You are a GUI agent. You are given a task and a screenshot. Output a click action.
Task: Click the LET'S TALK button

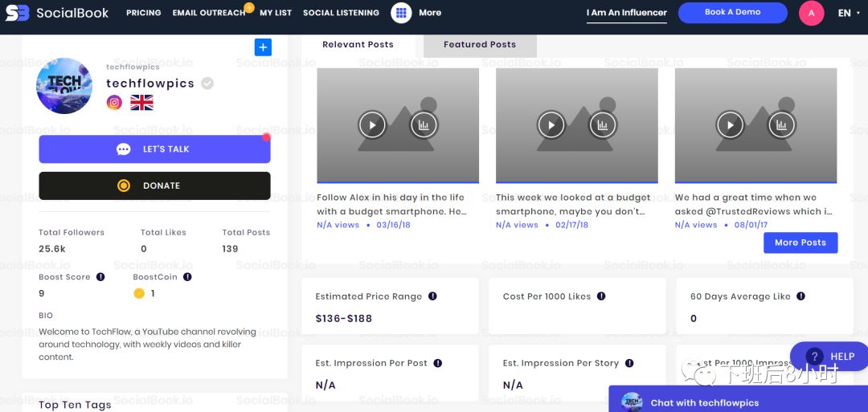tap(154, 149)
